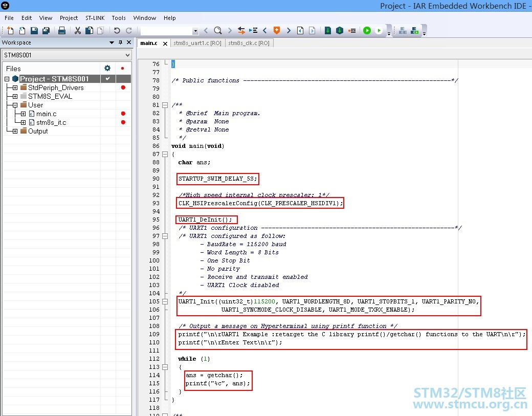Save the current file

coord(34,31)
